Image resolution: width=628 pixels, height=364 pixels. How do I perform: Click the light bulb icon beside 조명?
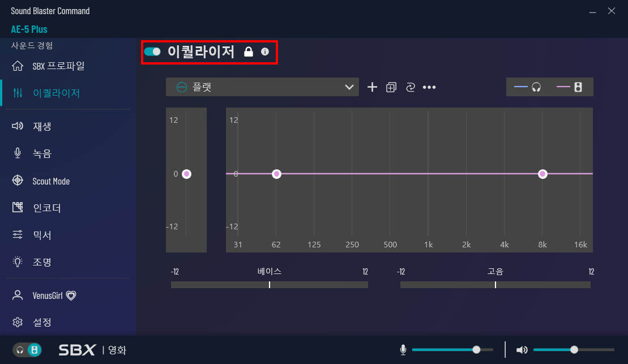point(18,262)
